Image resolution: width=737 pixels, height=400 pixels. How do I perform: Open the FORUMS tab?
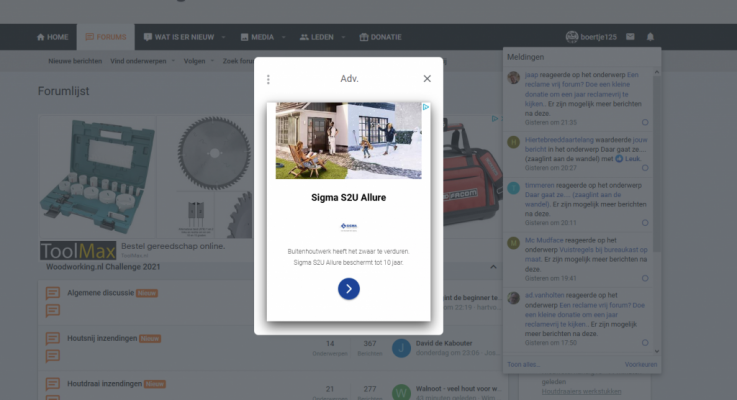point(106,37)
